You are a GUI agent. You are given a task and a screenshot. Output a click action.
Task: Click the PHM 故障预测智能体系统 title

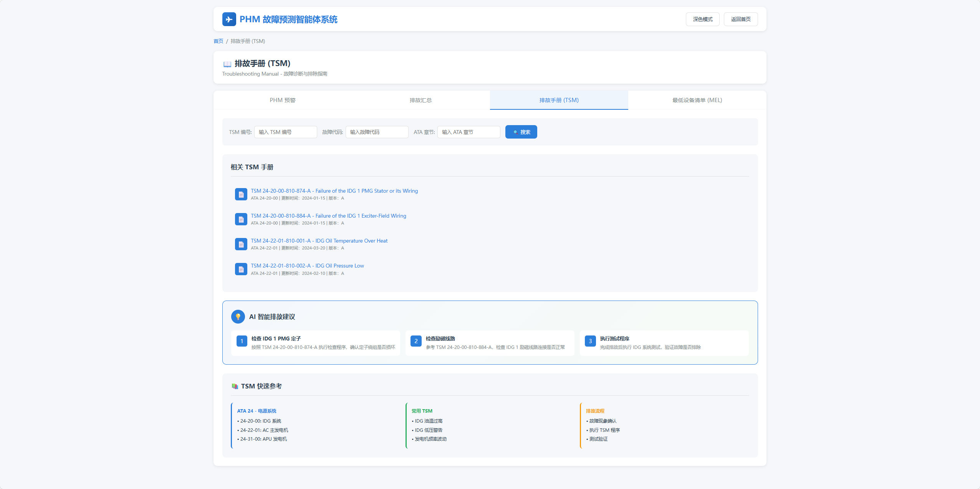pyautogui.click(x=288, y=19)
